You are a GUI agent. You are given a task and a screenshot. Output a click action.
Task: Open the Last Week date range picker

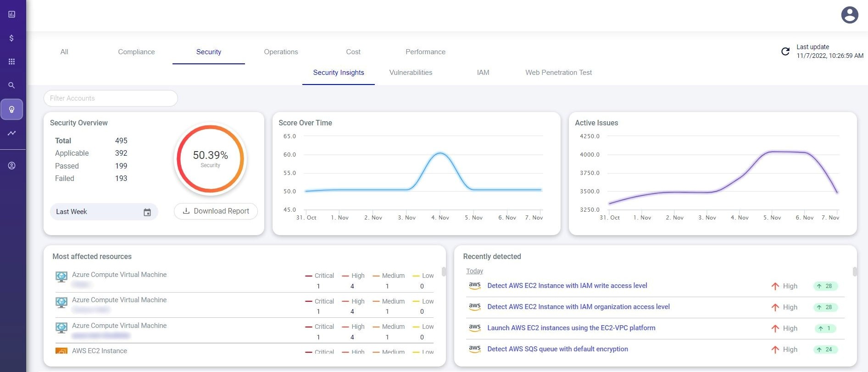point(96,212)
